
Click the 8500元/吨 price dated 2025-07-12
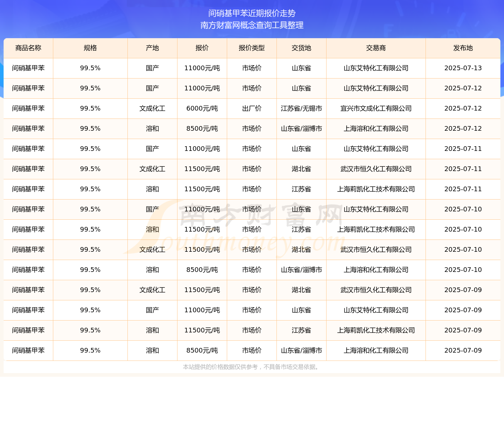[202, 129]
